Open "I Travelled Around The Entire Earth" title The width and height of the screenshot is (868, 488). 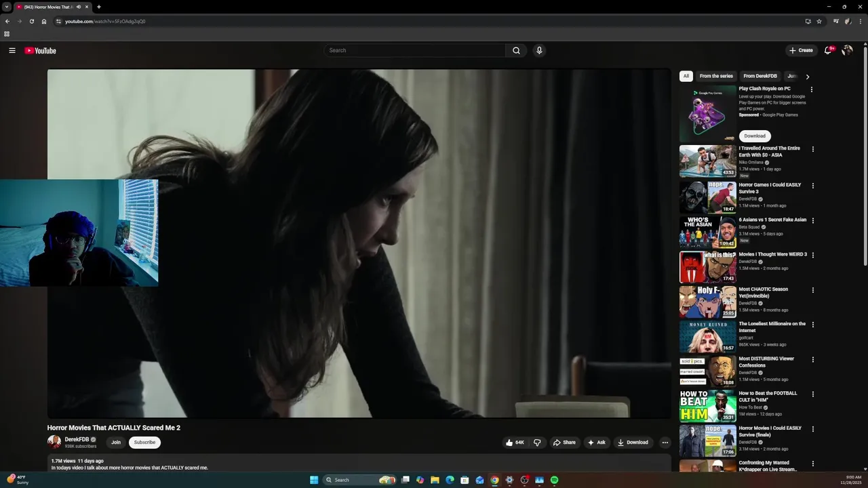pyautogui.click(x=770, y=151)
